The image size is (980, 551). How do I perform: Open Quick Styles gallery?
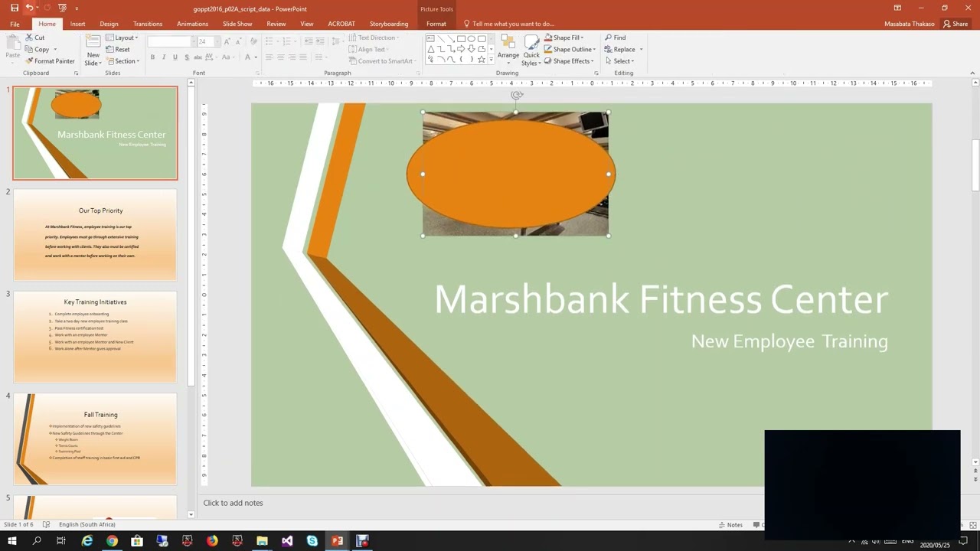pyautogui.click(x=531, y=50)
